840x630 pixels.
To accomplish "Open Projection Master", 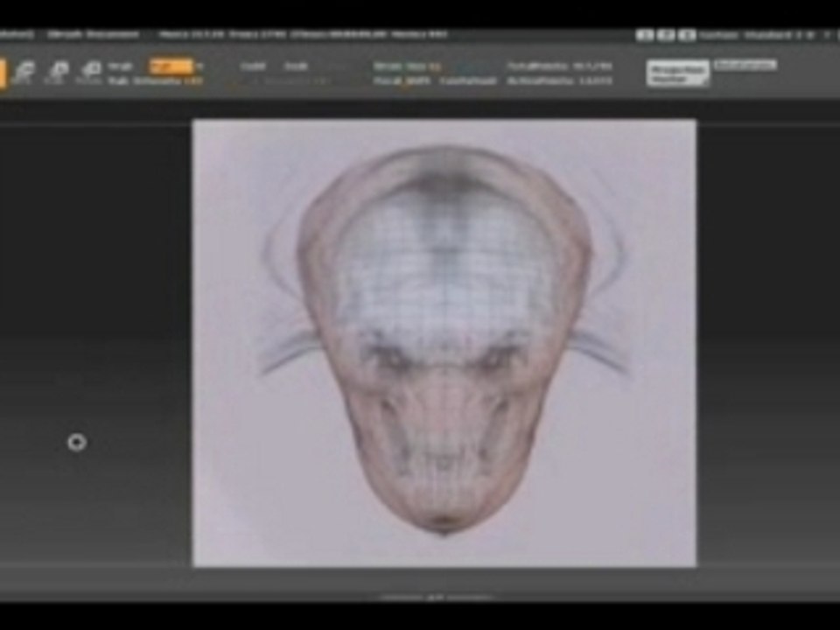I will pyautogui.click(x=677, y=73).
